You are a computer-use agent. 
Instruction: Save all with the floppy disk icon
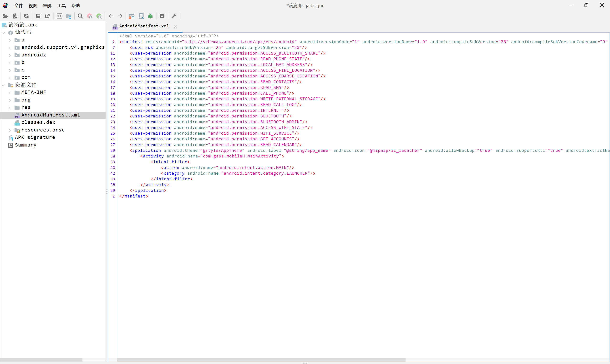tap(38, 16)
